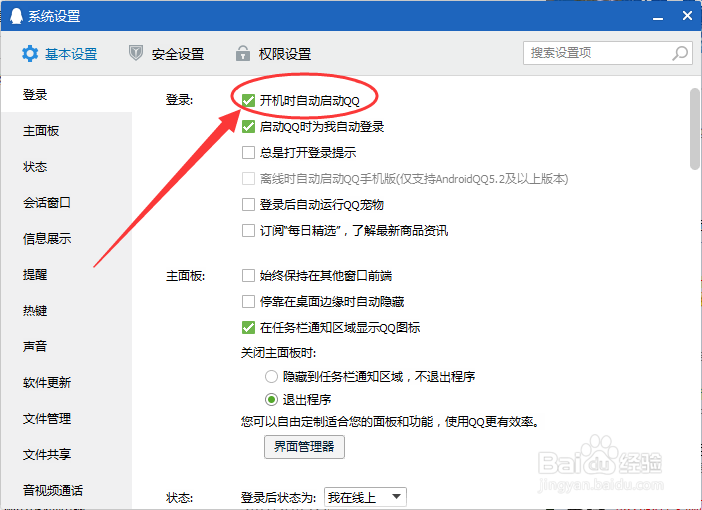
Task: Open 信息展示 in the sidebar
Action: [66, 239]
